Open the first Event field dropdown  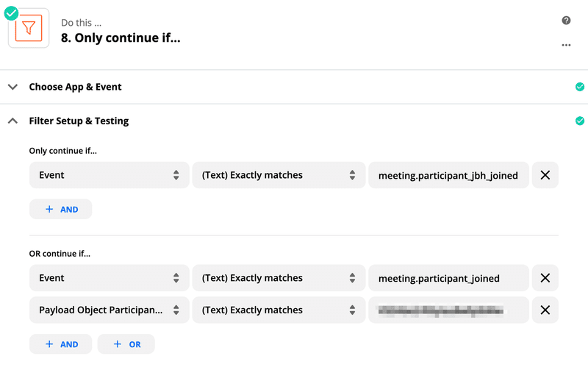(x=109, y=175)
